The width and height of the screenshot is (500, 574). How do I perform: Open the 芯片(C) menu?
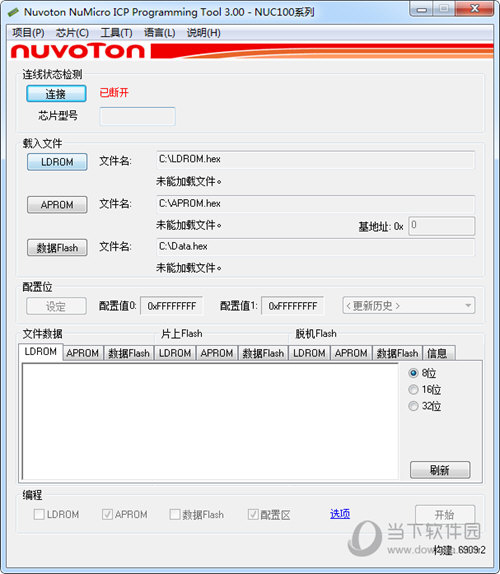coord(72,33)
